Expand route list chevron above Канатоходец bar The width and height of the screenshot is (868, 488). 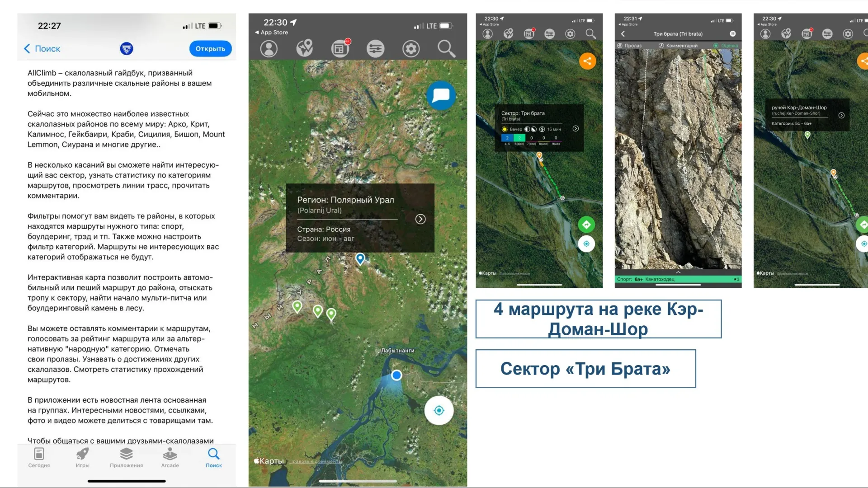point(678,272)
